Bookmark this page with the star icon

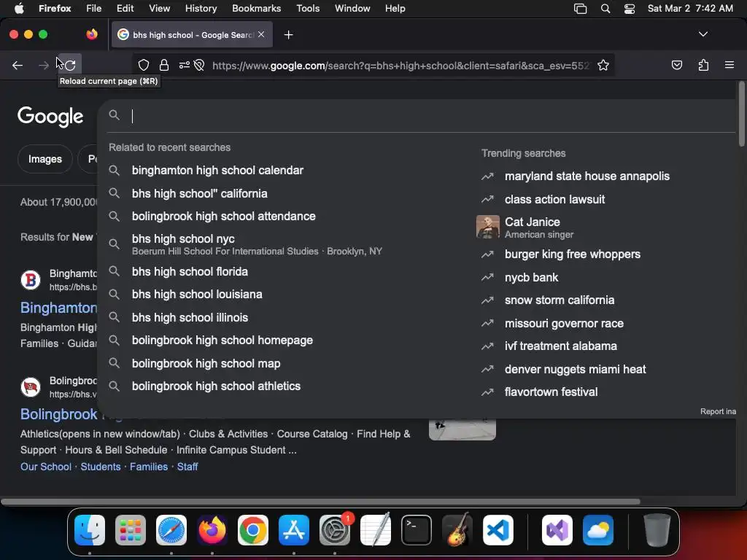[x=603, y=65]
